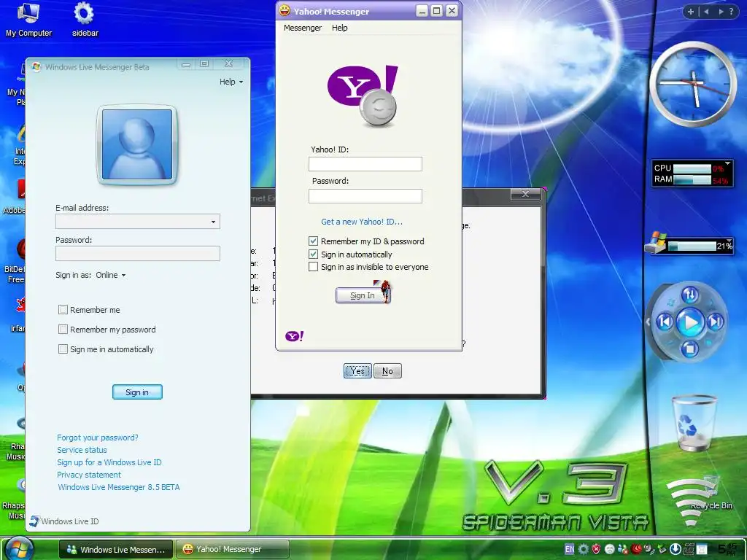747x560 pixels.
Task: Skip to next track in media gadget
Action: click(x=715, y=322)
